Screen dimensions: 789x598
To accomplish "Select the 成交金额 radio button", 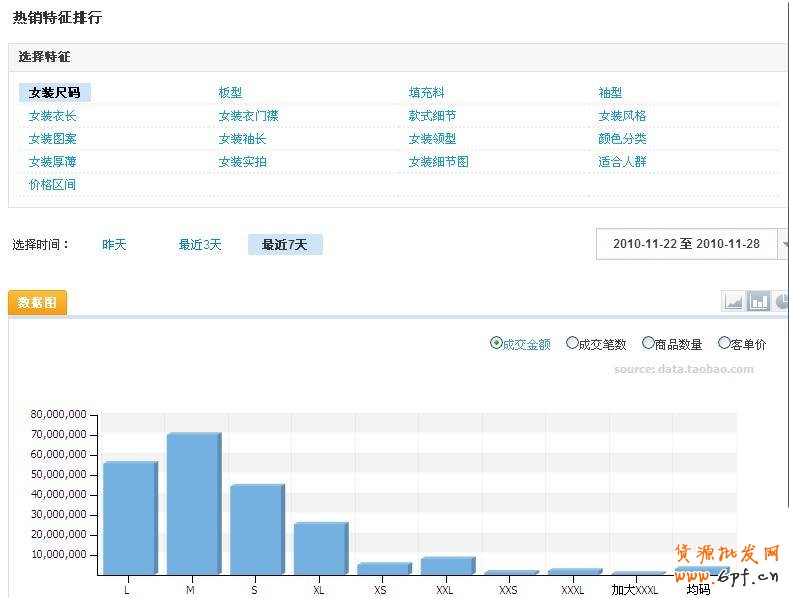I will [497, 343].
